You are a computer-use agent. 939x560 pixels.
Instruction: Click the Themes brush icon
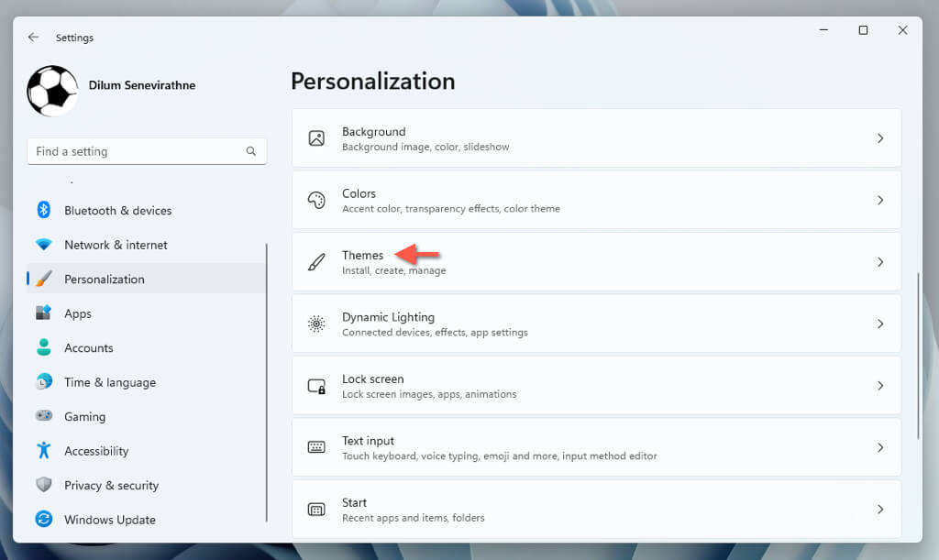point(316,262)
